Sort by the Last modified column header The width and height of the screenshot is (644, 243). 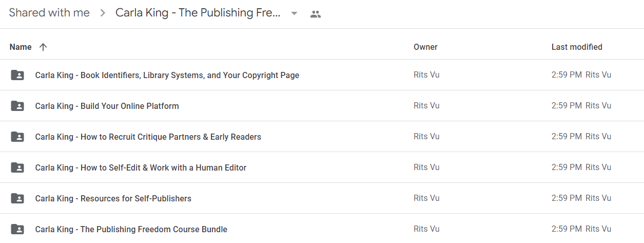click(577, 47)
